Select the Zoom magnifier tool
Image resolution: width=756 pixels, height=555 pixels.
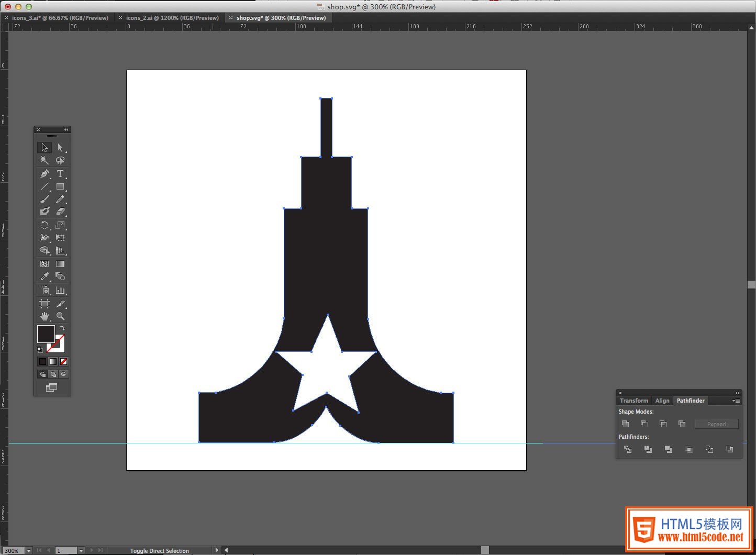point(60,316)
